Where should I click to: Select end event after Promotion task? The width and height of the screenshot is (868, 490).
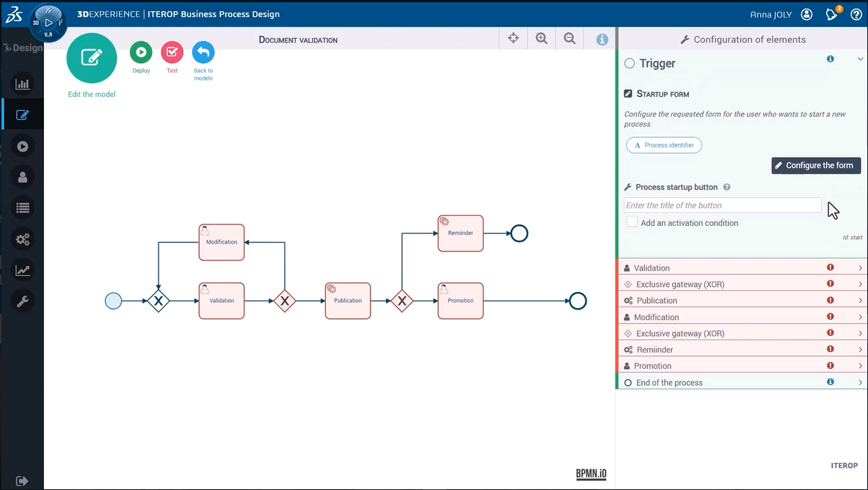click(x=578, y=301)
